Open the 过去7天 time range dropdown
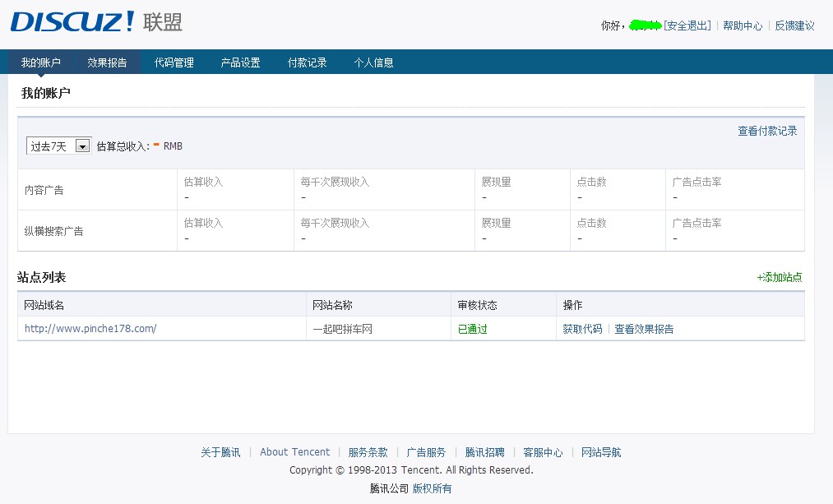The width and height of the screenshot is (833, 504). coord(58,146)
